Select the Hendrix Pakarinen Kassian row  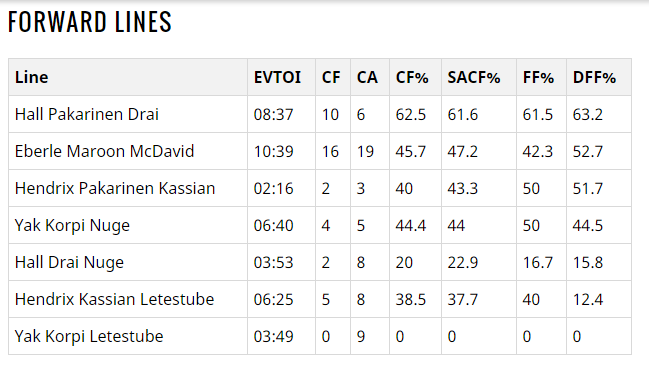pos(320,188)
